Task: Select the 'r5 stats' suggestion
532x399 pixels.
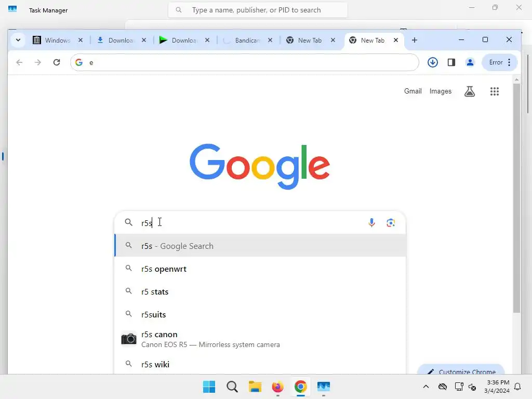Action: 260,291
